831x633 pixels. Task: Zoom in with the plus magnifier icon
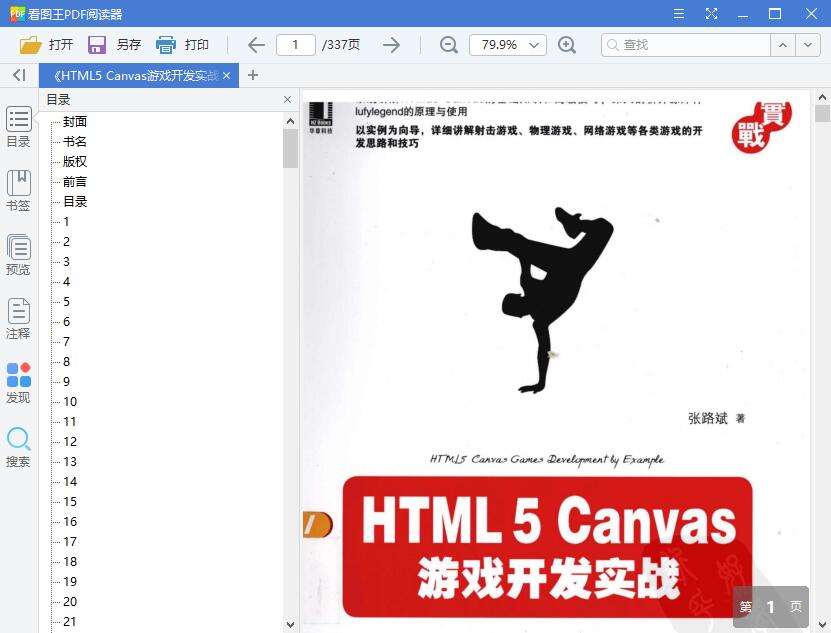tap(568, 45)
